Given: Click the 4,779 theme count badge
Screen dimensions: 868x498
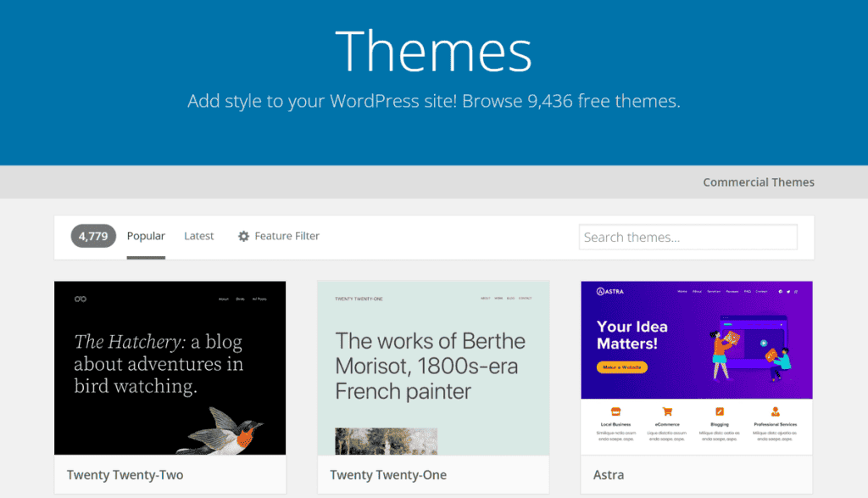Looking at the screenshot, I should click(x=93, y=236).
